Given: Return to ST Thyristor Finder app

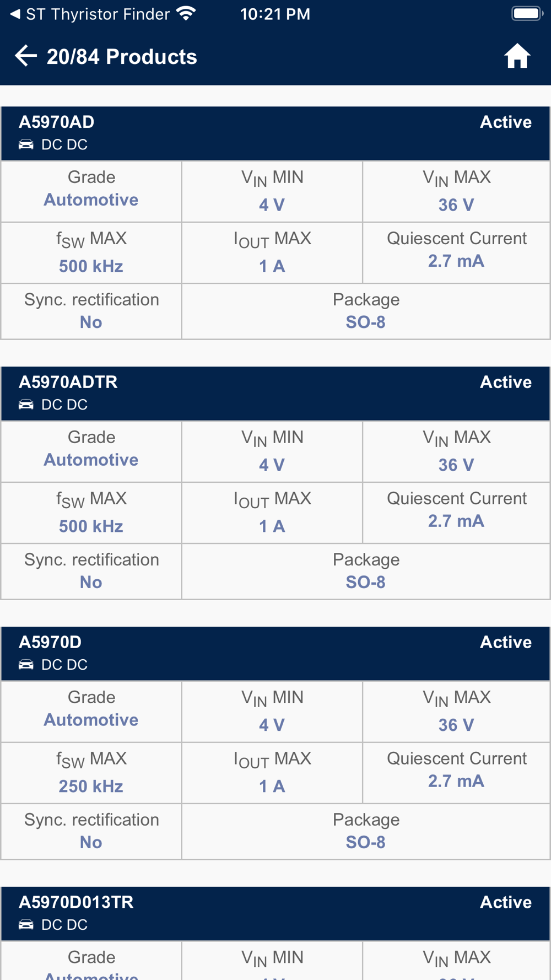Looking at the screenshot, I should (90, 14).
